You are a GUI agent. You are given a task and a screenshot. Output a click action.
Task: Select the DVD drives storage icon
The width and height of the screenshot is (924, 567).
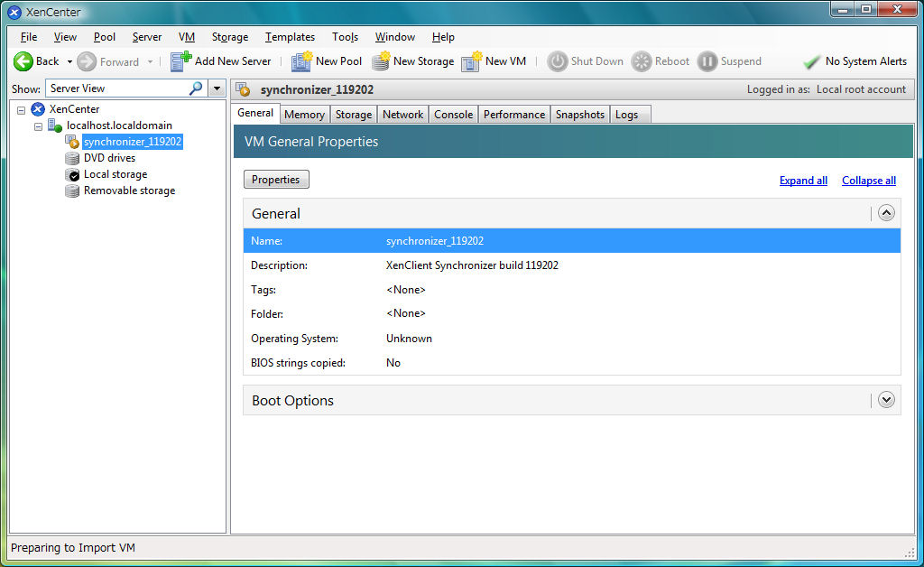click(72, 158)
